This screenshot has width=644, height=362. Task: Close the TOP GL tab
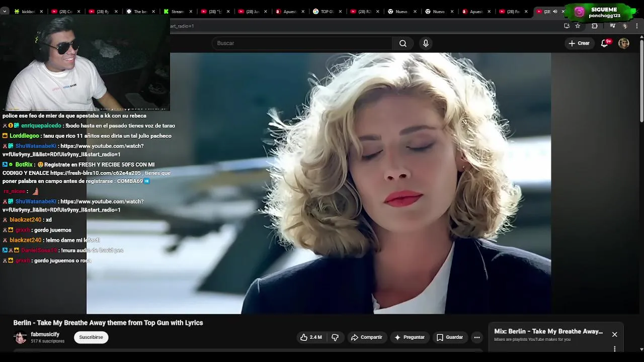point(340,12)
